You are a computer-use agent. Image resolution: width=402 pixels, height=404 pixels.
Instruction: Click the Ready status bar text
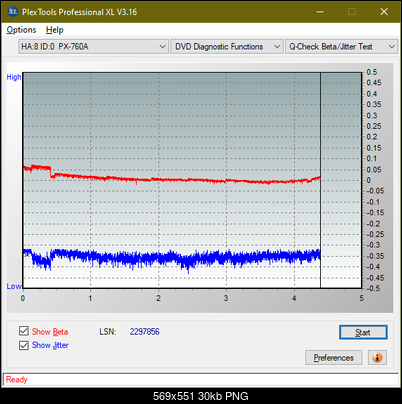[16, 380]
